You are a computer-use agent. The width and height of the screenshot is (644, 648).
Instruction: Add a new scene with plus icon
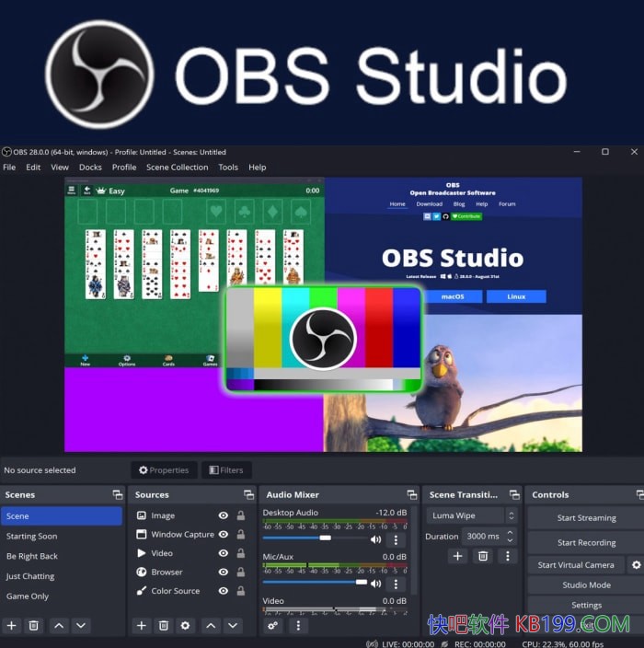click(12, 625)
